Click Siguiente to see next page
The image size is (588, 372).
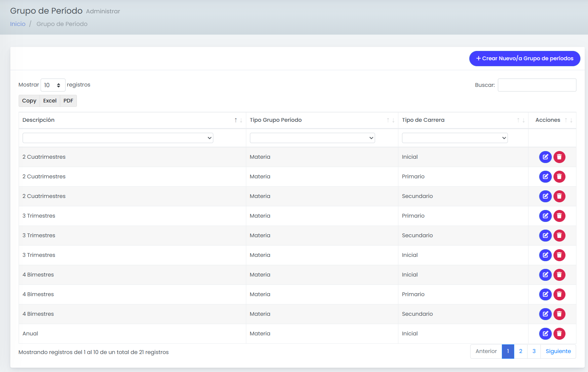tap(558, 351)
